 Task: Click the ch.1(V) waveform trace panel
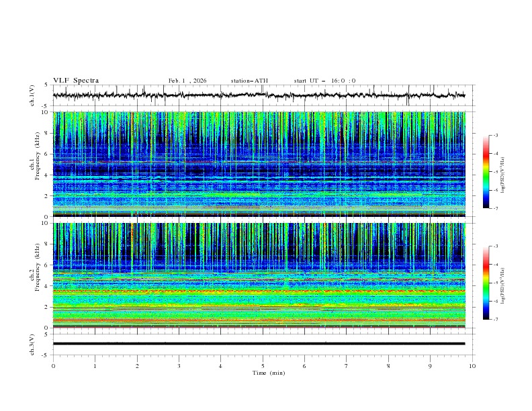click(x=262, y=95)
